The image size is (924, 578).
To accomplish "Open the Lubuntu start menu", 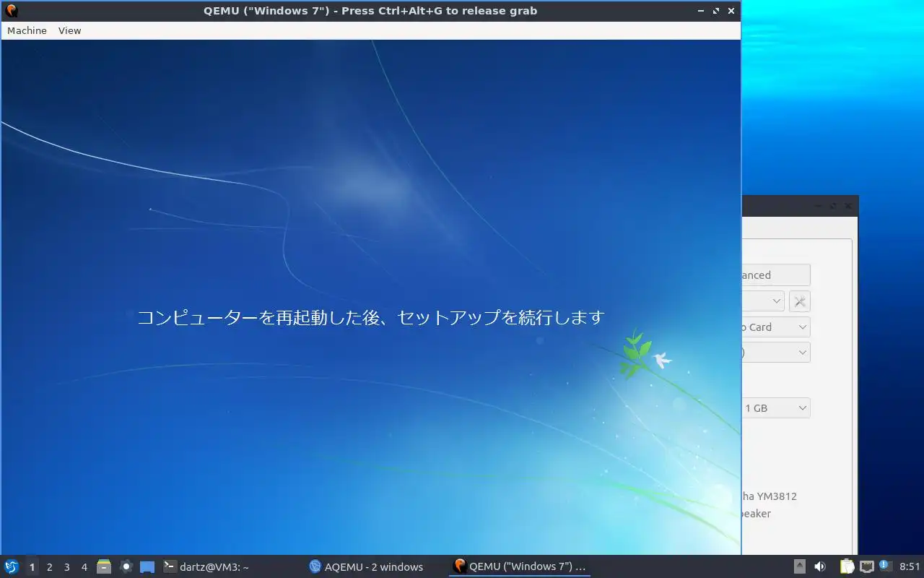I will click(11, 567).
